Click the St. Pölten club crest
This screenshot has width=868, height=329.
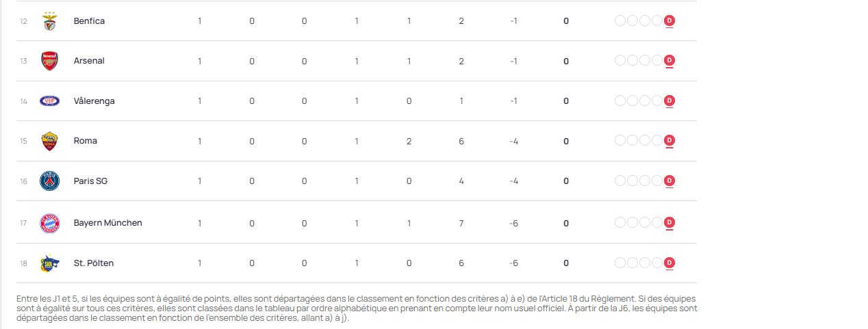click(49, 263)
